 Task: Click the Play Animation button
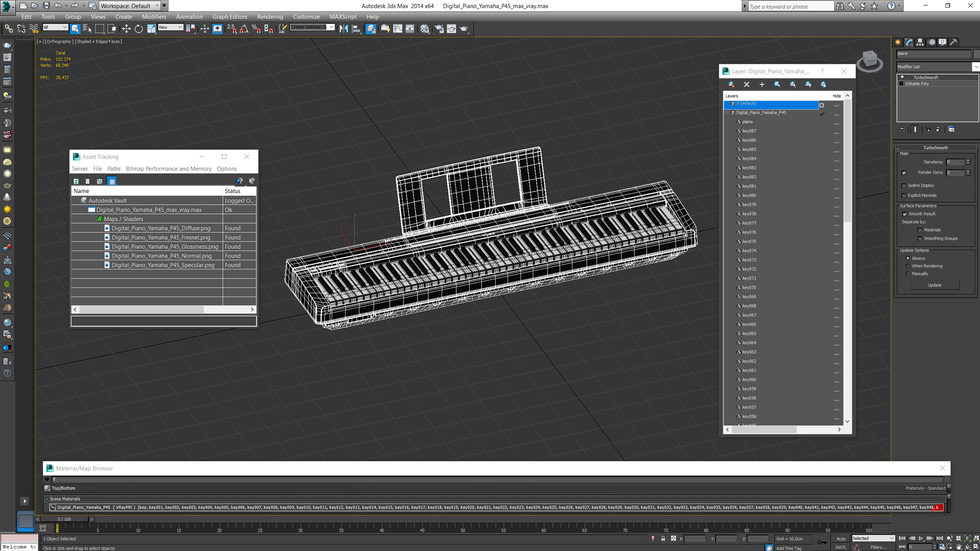click(x=921, y=539)
